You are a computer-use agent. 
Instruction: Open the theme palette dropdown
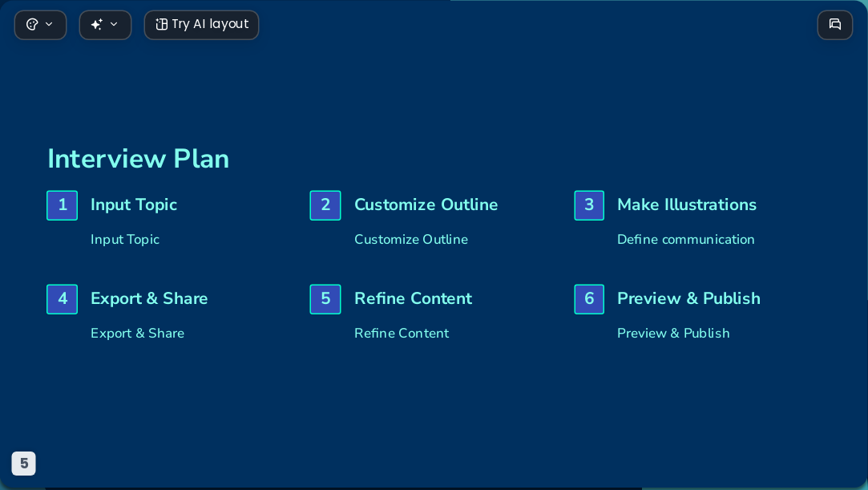(x=40, y=25)
